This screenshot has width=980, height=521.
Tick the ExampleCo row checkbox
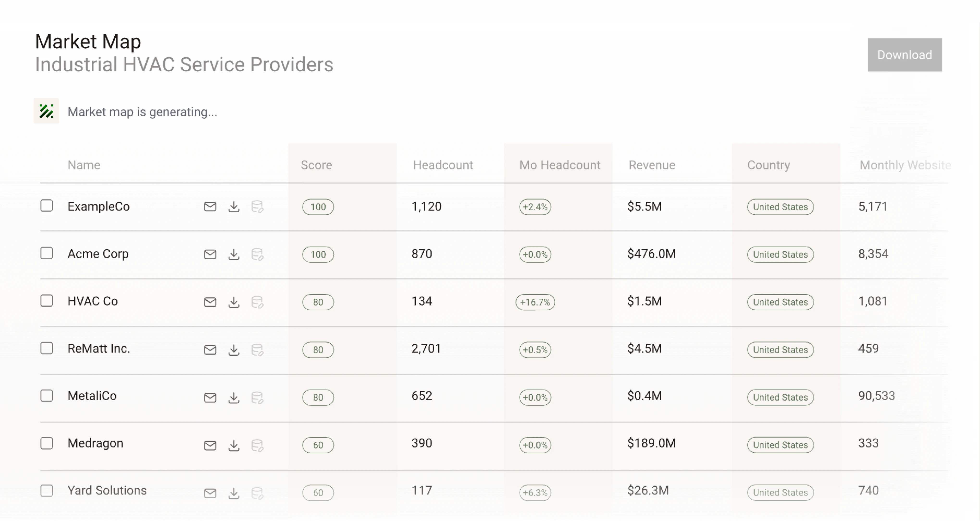47,205
